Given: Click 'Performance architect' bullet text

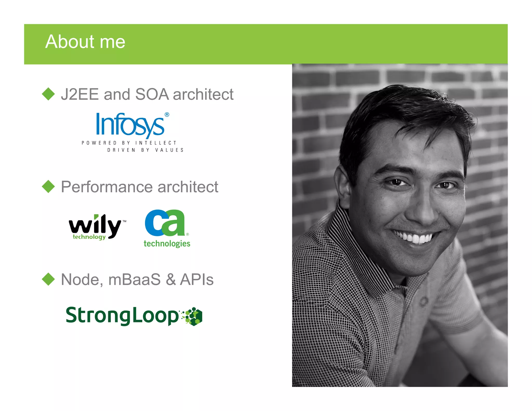Looking at the screenshot, I should click(139, 187).
